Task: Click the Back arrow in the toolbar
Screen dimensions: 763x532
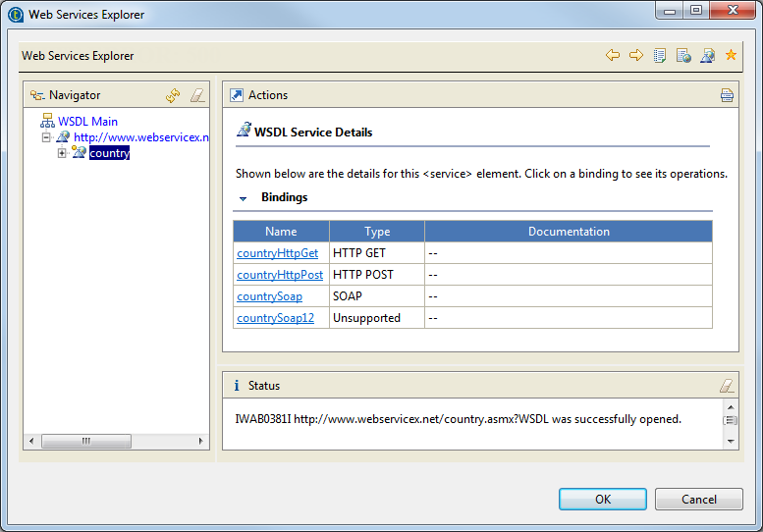Action: (613, 56)
